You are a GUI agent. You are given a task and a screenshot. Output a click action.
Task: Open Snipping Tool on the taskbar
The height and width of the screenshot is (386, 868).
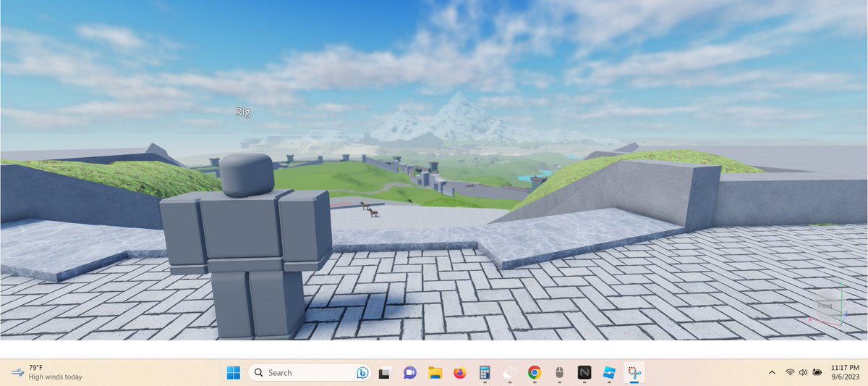[x=634, y=372]
